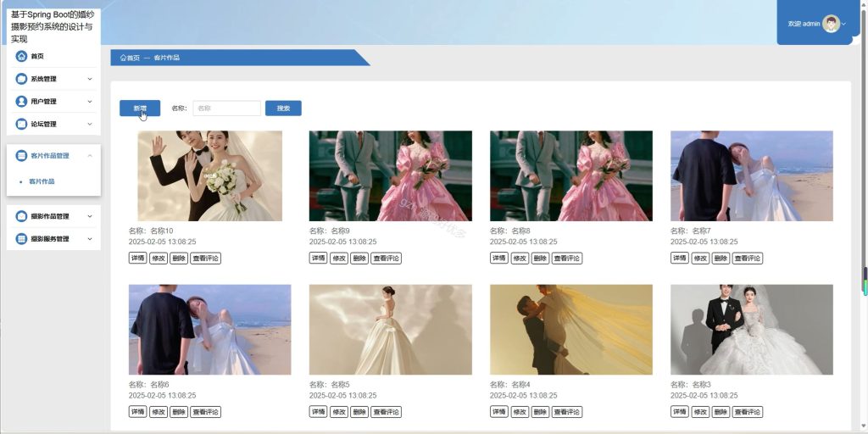Click 查看评论 under 名称10
Image resolution: width=868 pixels, height=434 pixels.
coord(205,258)
